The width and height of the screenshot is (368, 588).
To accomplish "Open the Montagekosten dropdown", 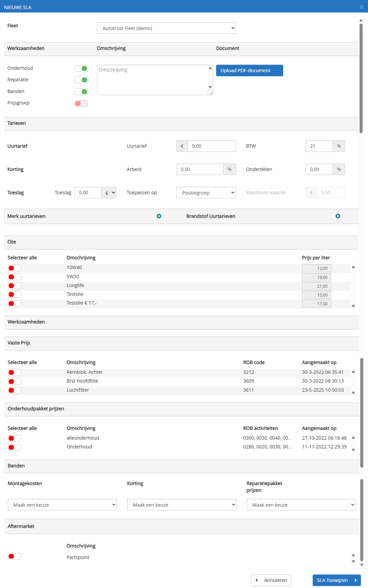I will point(62,505).
